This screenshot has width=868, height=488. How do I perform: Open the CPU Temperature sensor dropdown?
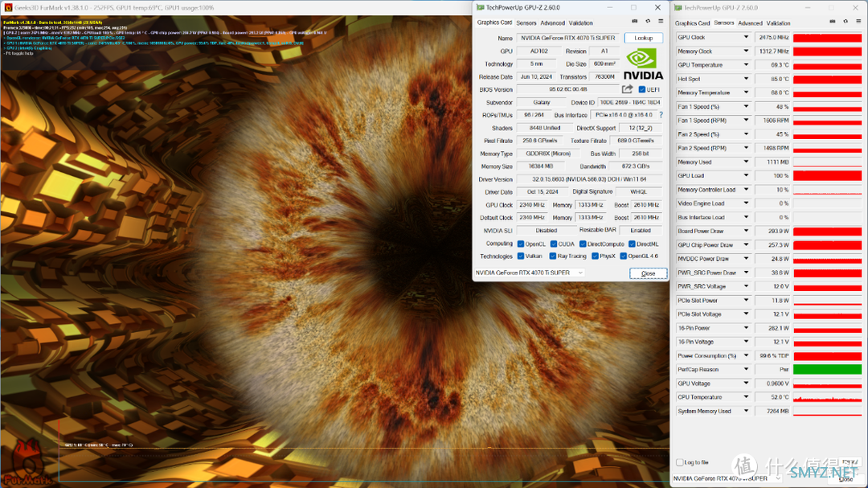746,397
